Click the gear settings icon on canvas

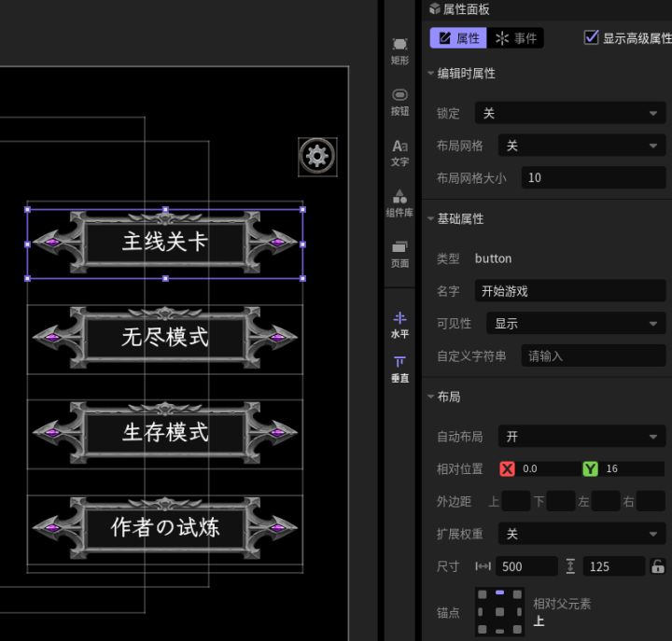[317, 156]
